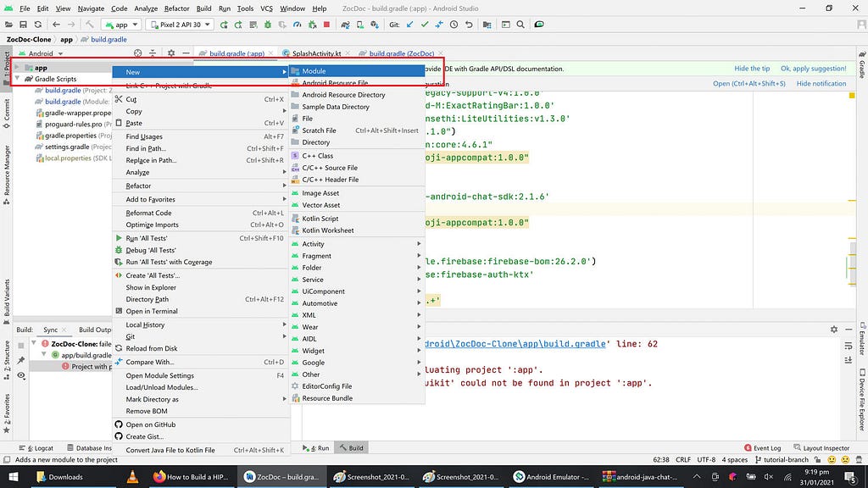Click the Build panel settings gear icon
The width and height of the screenshot is (868, 488).
[834, 330]
